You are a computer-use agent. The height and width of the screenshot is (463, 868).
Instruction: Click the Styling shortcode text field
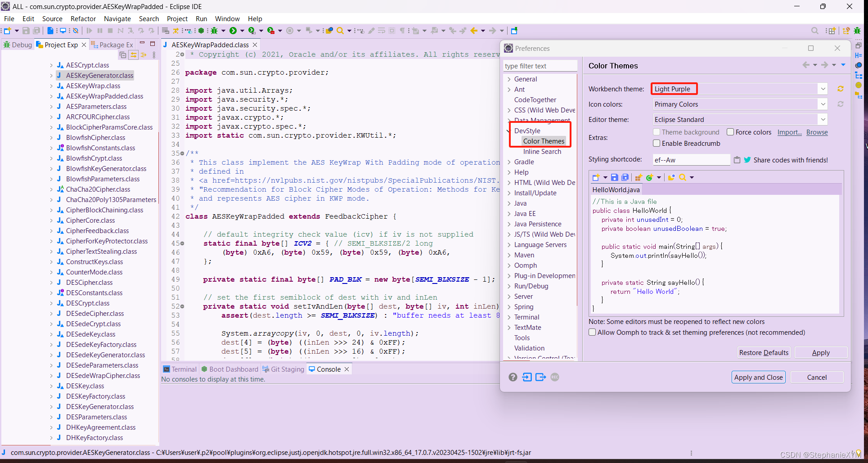[x=692, y=160]
